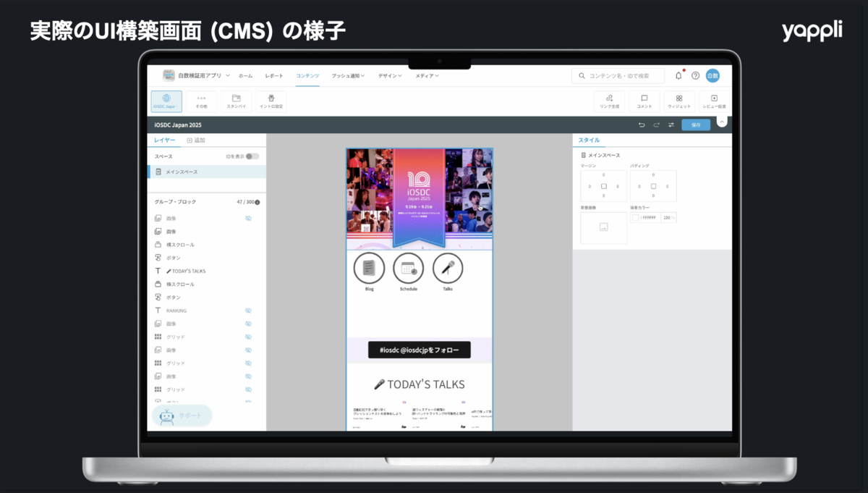Click the Schedule calendar icon in the preview
This screenshot has width=868, height=493.
pos(409,268)
